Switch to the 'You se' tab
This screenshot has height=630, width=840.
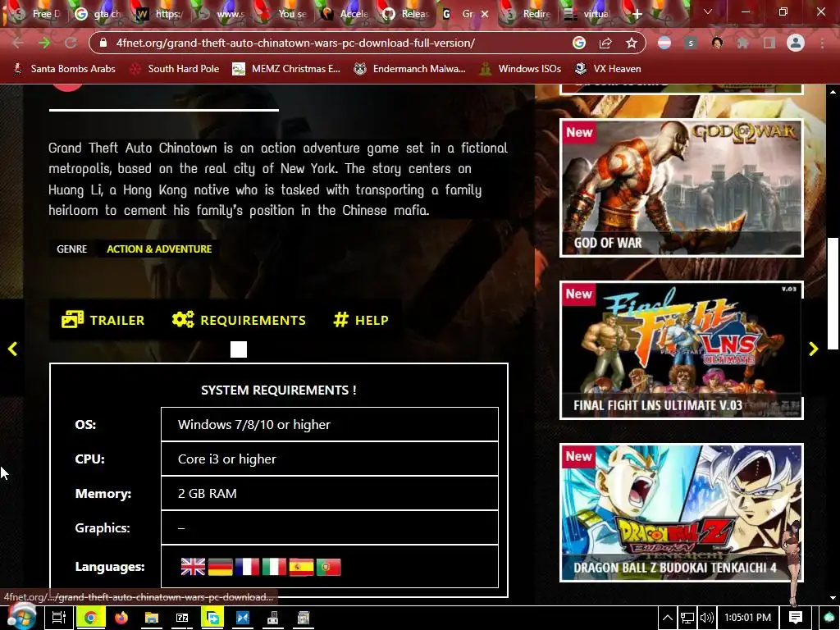click(x=284, y=14)
